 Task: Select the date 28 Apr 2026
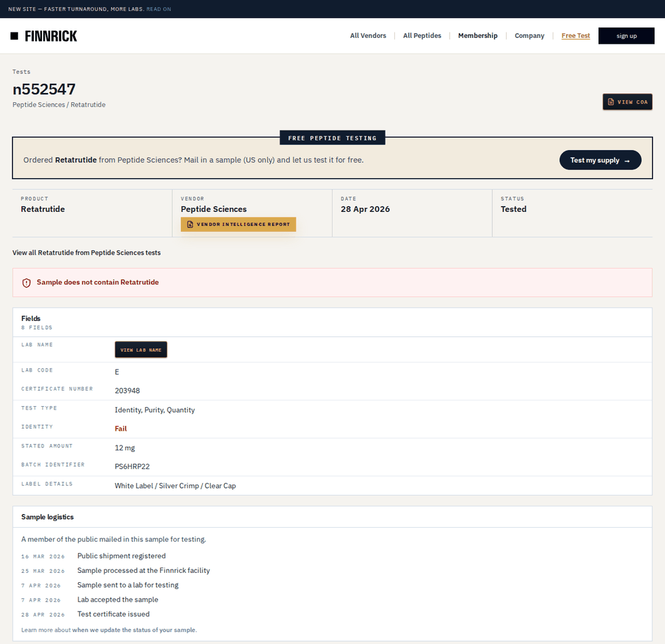(365, 209)
